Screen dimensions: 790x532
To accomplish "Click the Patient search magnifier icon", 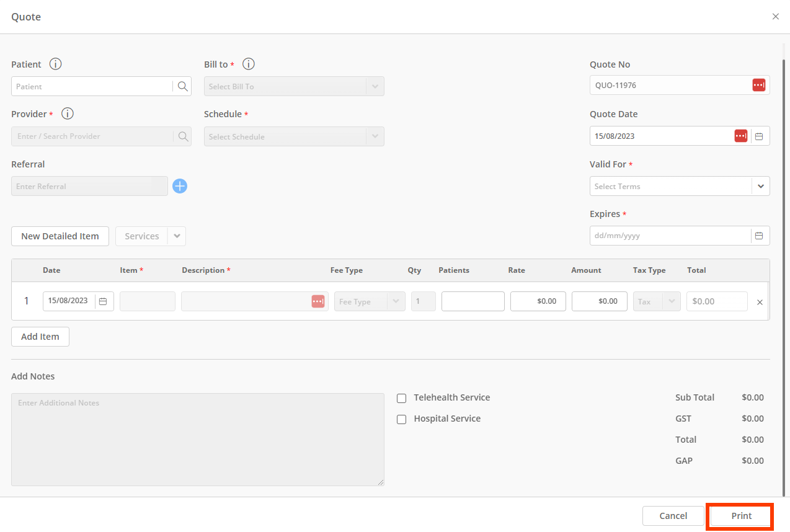I will point(182,87).
